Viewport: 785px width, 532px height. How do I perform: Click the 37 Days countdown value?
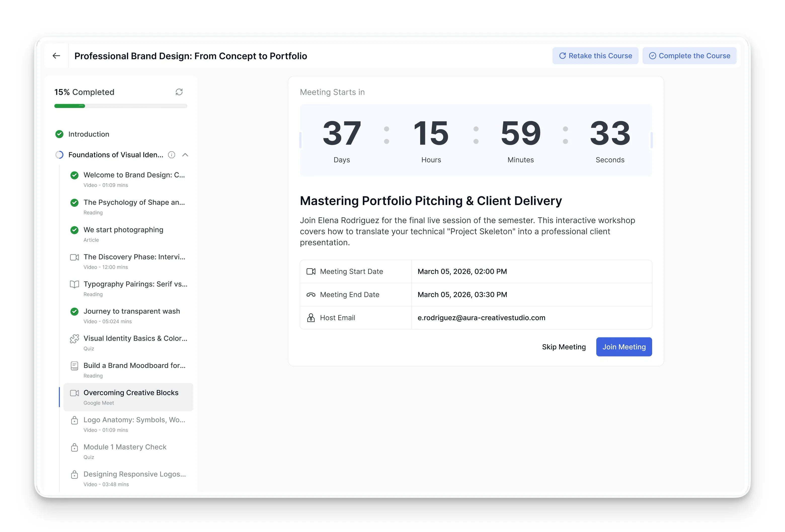(x=342, y=133)
